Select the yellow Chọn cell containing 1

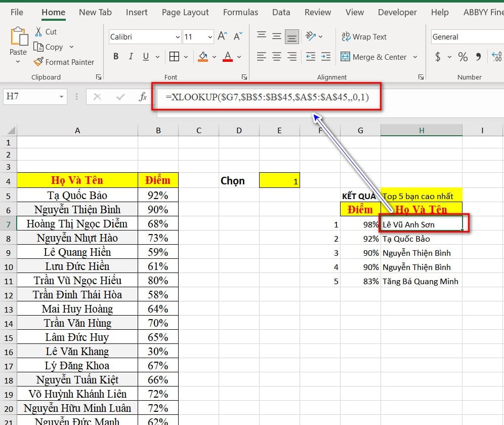[279, 180]
